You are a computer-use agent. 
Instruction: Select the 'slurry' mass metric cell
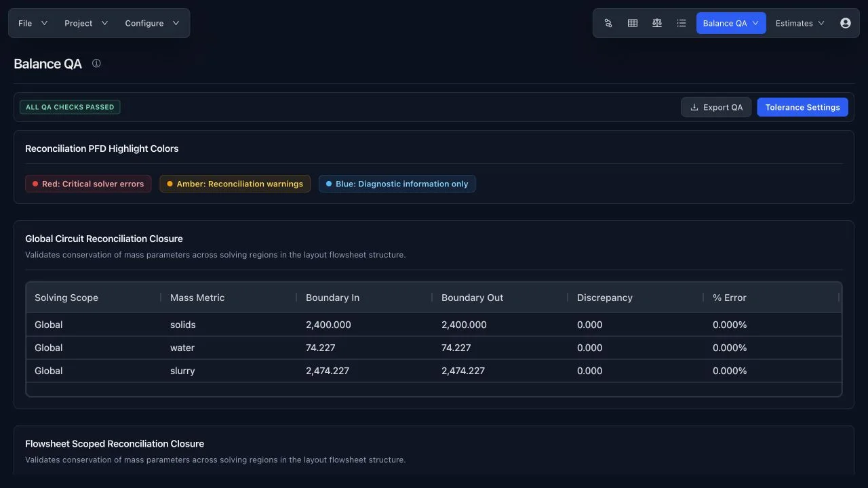tap(229, 371)
